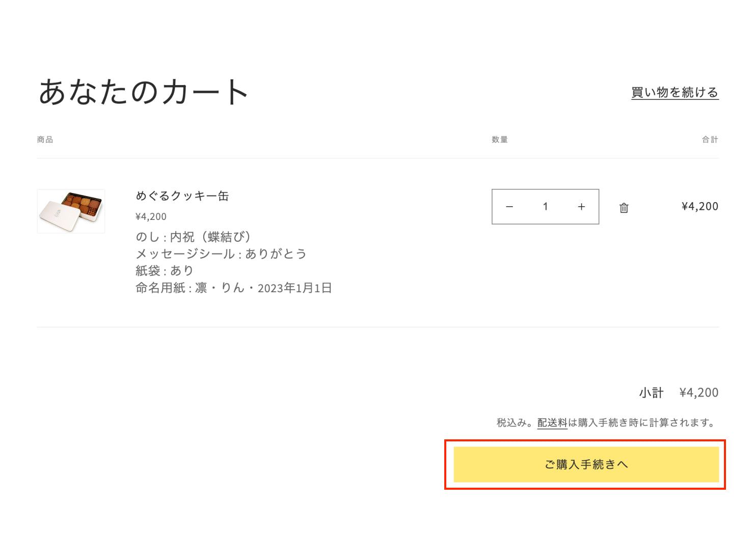Click the のし: 内祝（蝶結び）option text

[193, 237]
